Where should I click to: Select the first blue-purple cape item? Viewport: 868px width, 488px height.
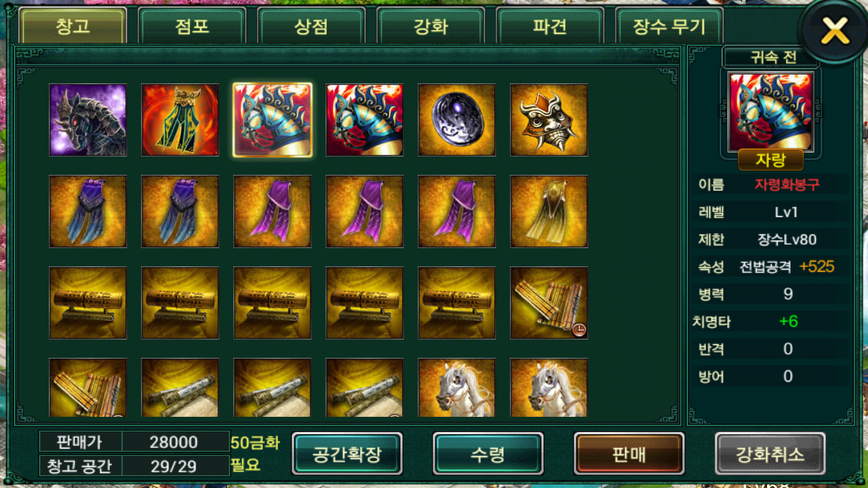(x=88, y=211)
